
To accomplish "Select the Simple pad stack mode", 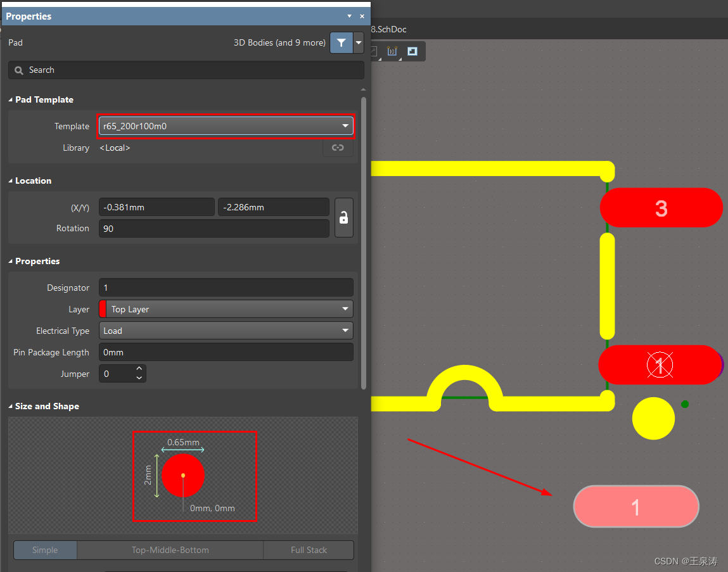I will click(x=45, y=550).
